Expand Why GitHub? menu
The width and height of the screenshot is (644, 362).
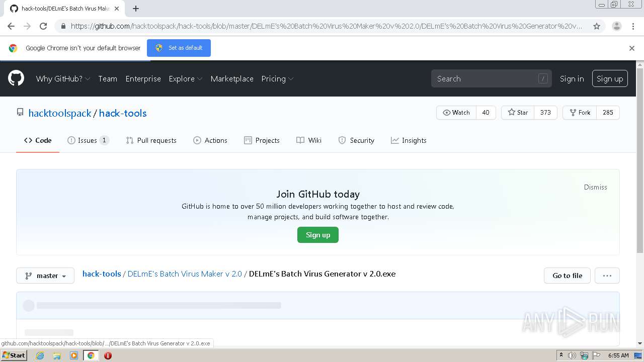(x=63, y=78)
